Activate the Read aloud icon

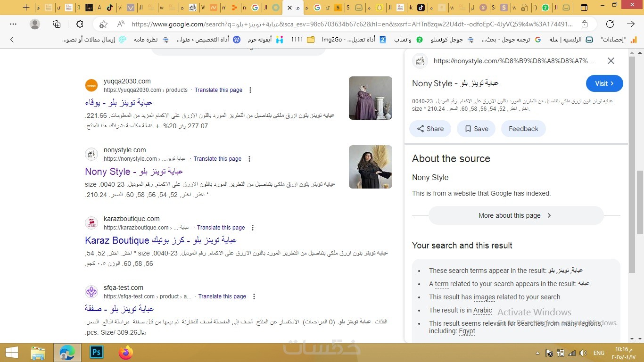[x=121, y=24]
